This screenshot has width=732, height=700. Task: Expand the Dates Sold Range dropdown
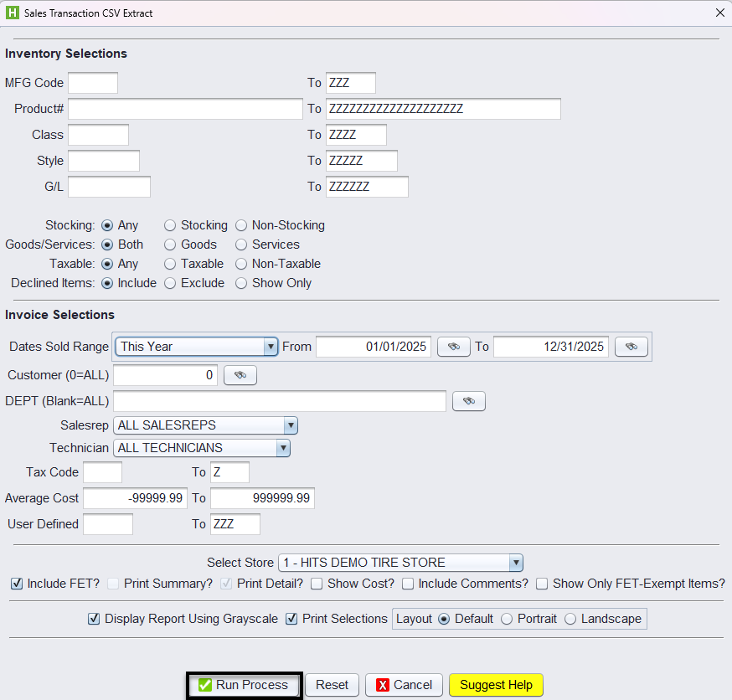[x=270, y=347]
